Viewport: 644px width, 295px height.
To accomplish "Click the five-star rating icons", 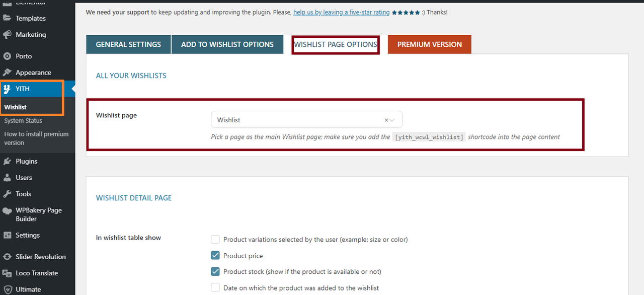I will coord(406,13).
